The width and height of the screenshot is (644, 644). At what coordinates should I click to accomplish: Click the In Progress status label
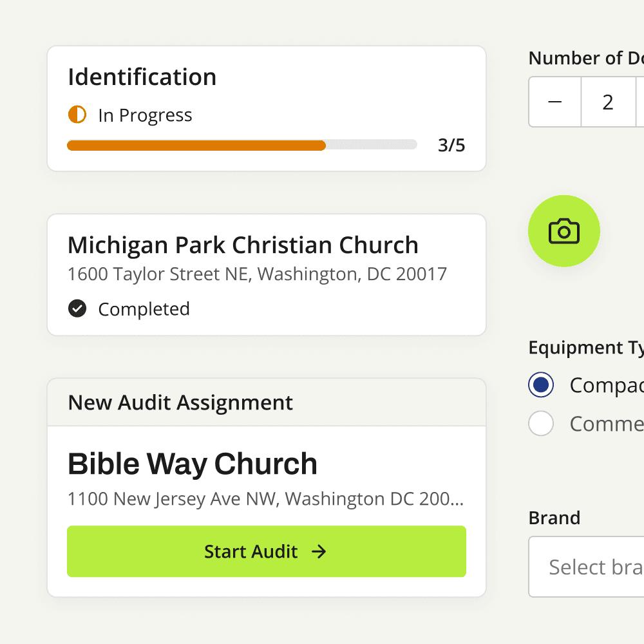(145, 115)
